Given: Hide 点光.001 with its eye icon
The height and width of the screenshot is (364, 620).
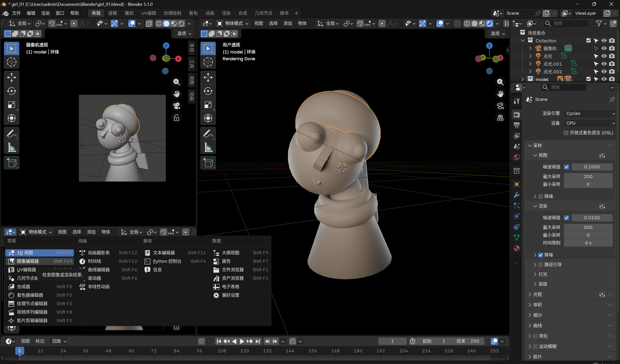Looking at the screenshot, I should pyautogui.click(x=604, y=64).
